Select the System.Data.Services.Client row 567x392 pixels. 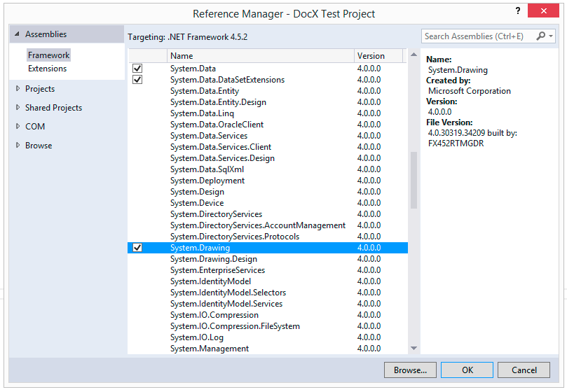[268, 147]
